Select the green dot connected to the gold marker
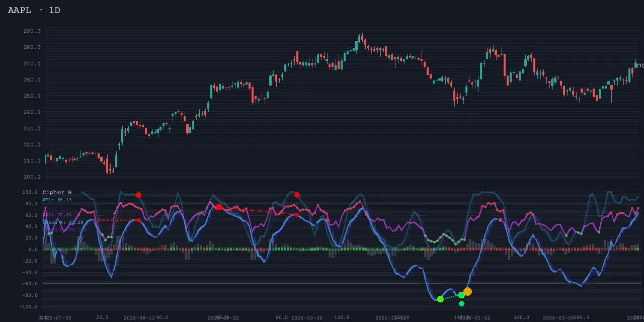The height and width of the screenshot is (322, 644). pyautogui.click(x=461, y=295)
